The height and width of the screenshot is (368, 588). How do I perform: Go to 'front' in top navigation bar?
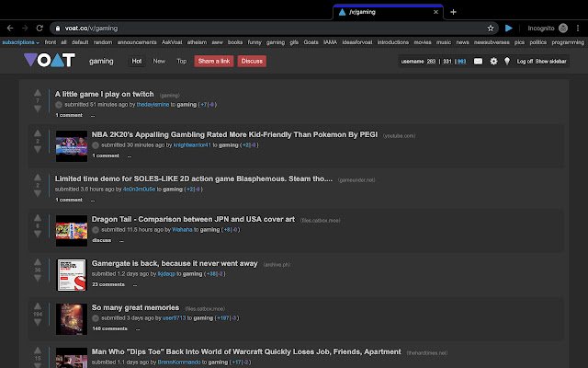point(51,42)
